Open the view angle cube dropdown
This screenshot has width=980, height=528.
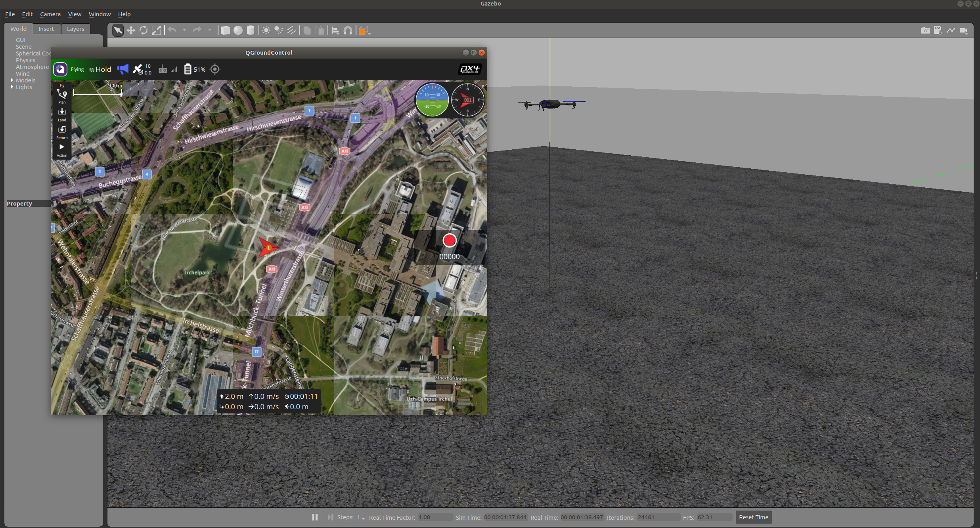click(x=364, y=30)
